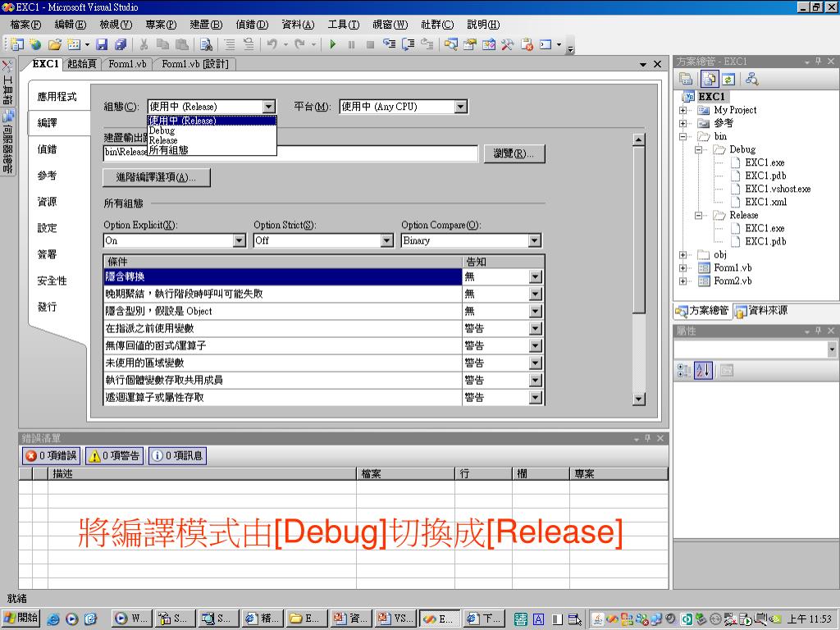Open the 偵錯 side tab
The width and height of the screenshot is (840, 630).
click(47, 149)
